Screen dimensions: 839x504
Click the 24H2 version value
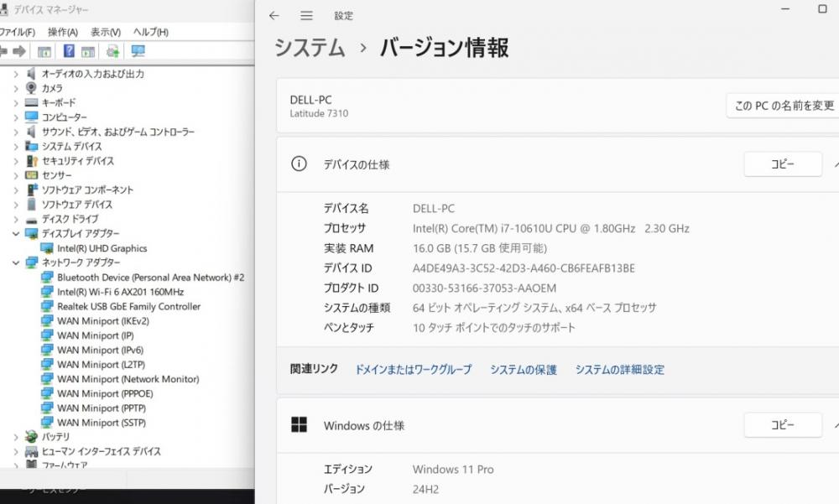pos(425,489)
